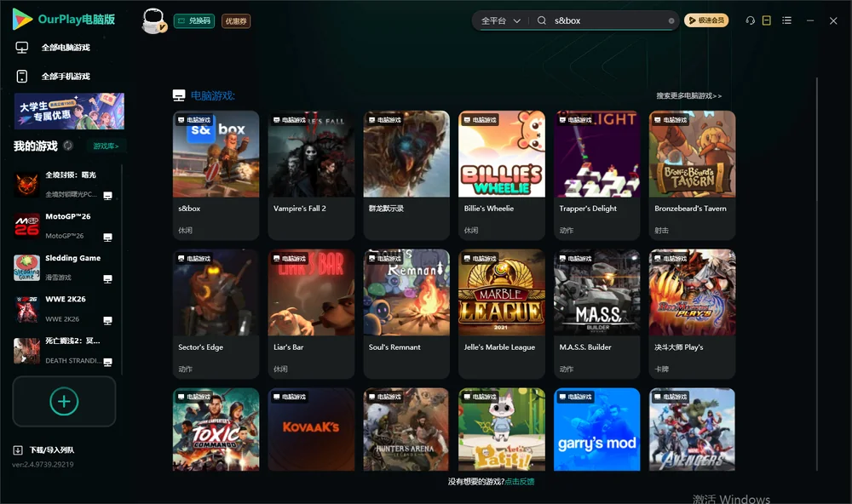852x504 pixels.
Task: Focus the s&box search input field
Action: (608, 20)
